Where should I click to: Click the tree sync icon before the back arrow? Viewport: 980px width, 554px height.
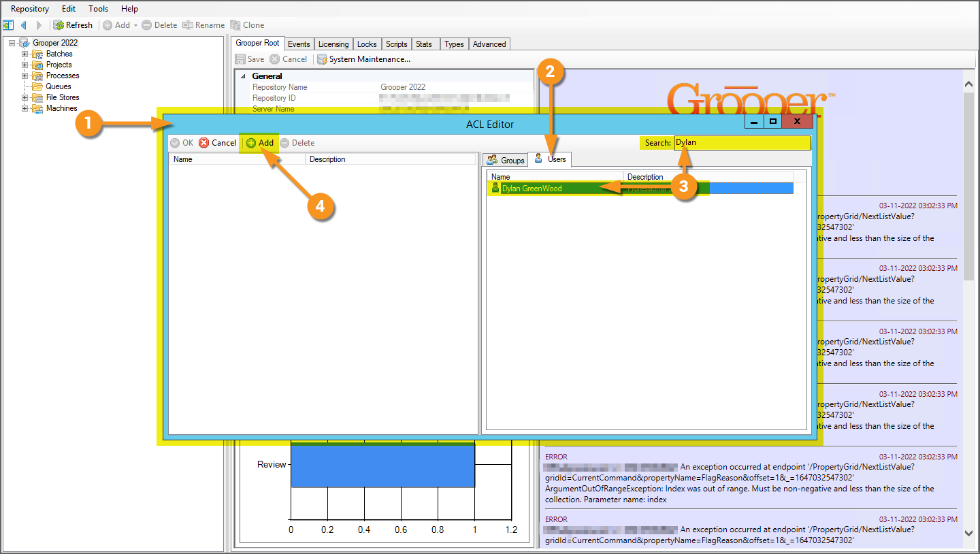(8, 25)
